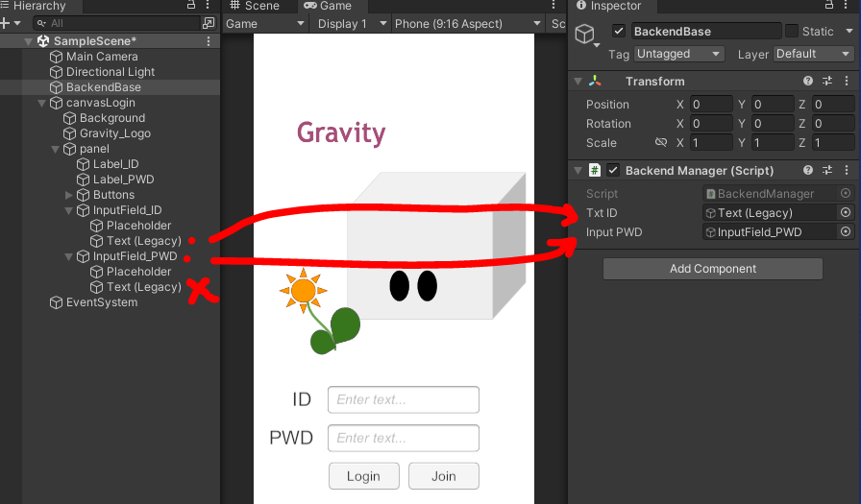Open the Game view dropdown
The image size is (861, 504).
[x=265, y=24]
